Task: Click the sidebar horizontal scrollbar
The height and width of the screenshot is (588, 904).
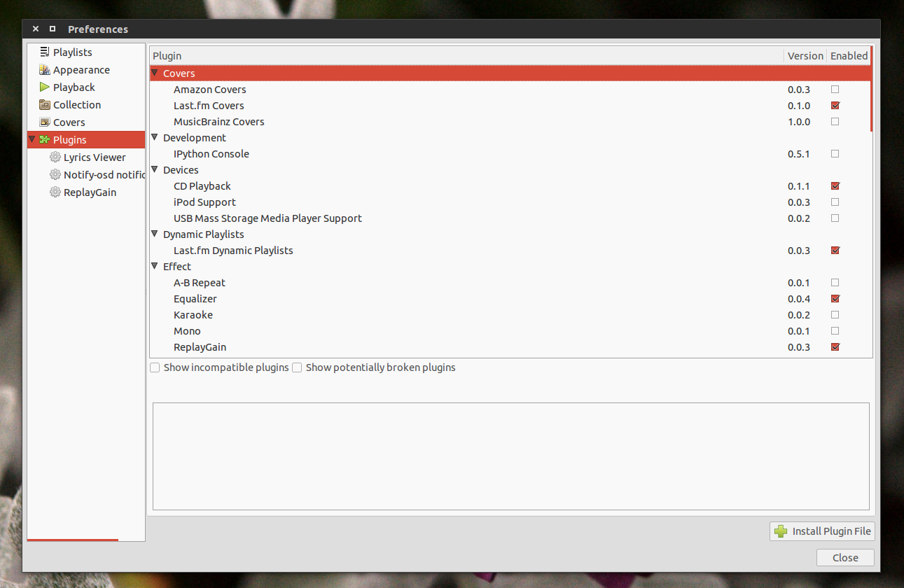Action: (73, 540)
